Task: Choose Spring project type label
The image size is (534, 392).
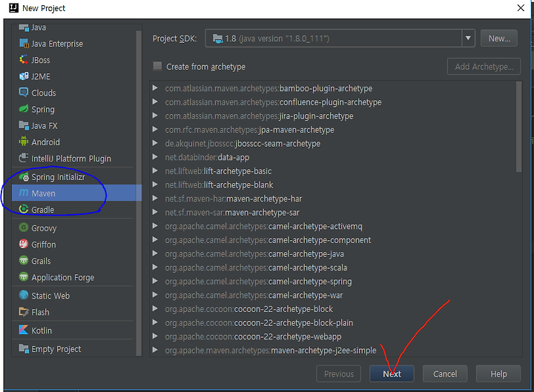Action: 43,109
